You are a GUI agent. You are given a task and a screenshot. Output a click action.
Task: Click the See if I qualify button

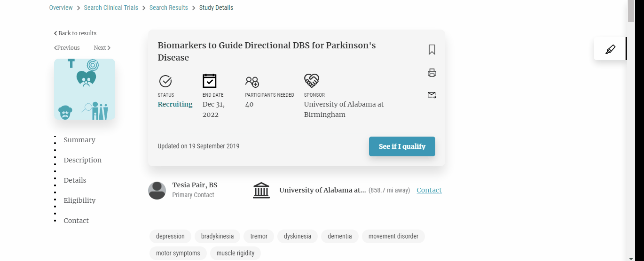(x=402, y=146)
